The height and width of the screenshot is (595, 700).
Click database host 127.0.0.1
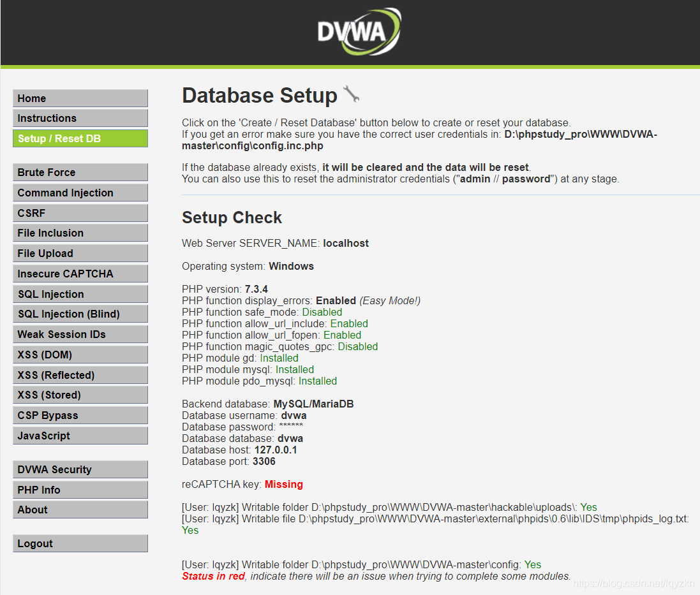276,450
